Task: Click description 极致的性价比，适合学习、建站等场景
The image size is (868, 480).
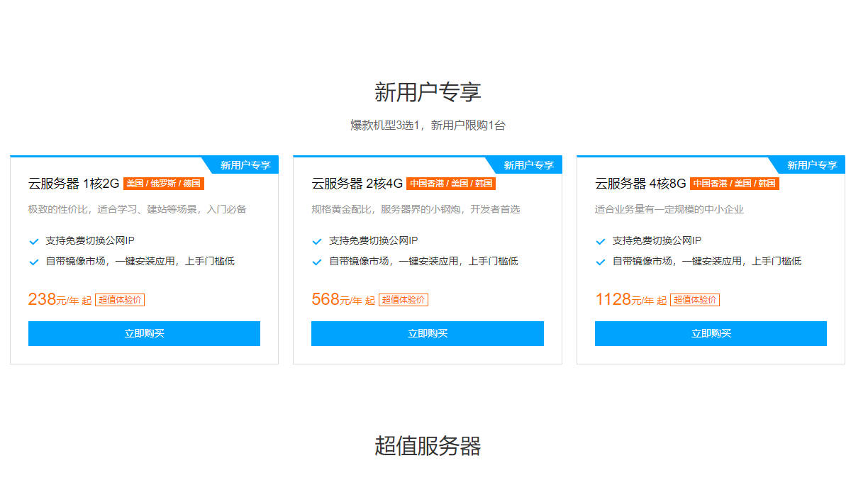Action: click(138, 210)
